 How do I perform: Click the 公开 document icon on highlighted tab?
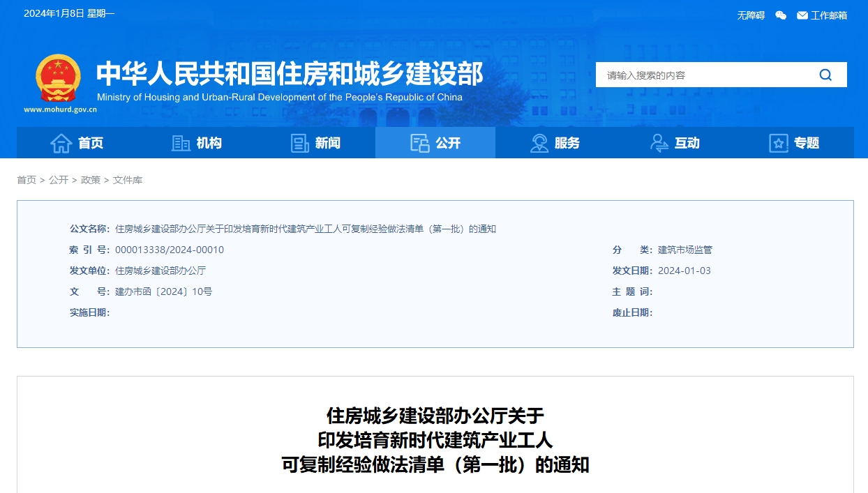point(420,142)
